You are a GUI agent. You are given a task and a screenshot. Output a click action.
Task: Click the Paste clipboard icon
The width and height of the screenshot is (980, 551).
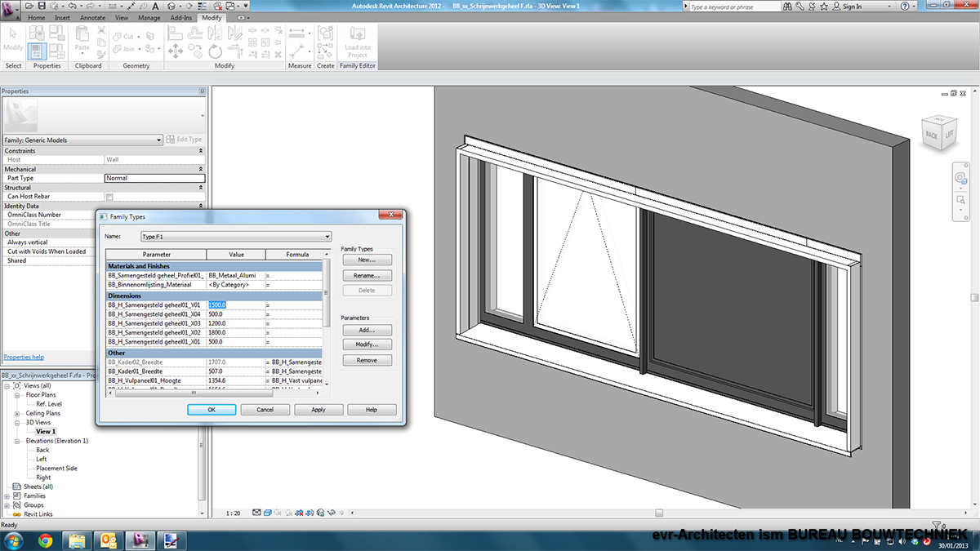(x=82, y=38)
